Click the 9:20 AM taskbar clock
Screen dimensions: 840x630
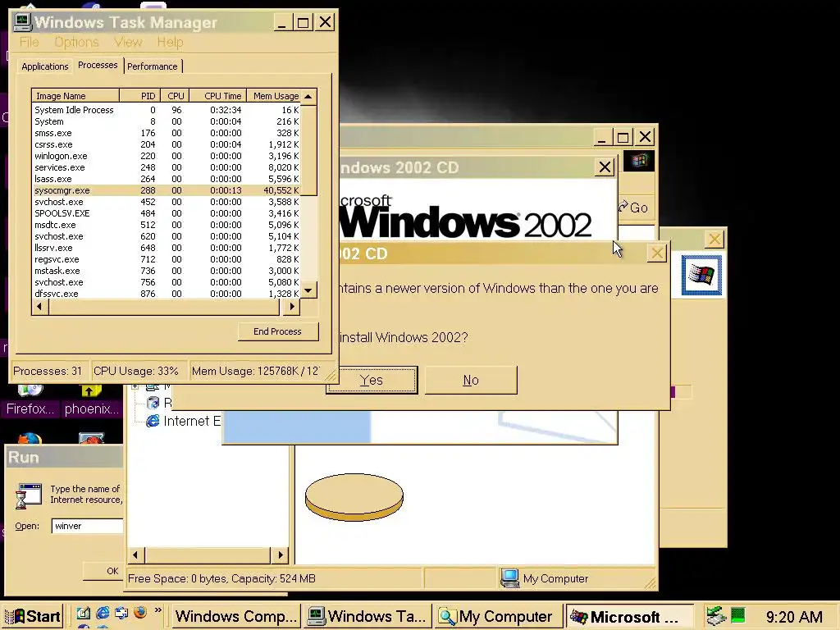tap(794, 617)
